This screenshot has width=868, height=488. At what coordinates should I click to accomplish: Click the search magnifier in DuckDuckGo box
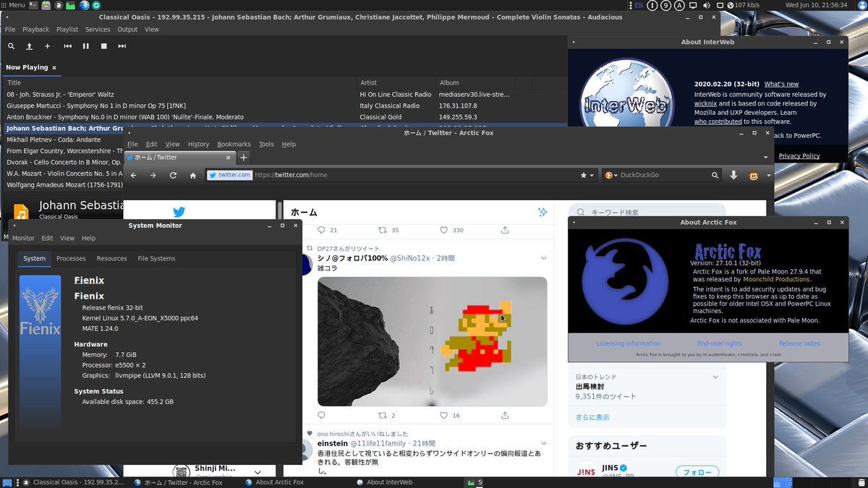pos(715,175)
